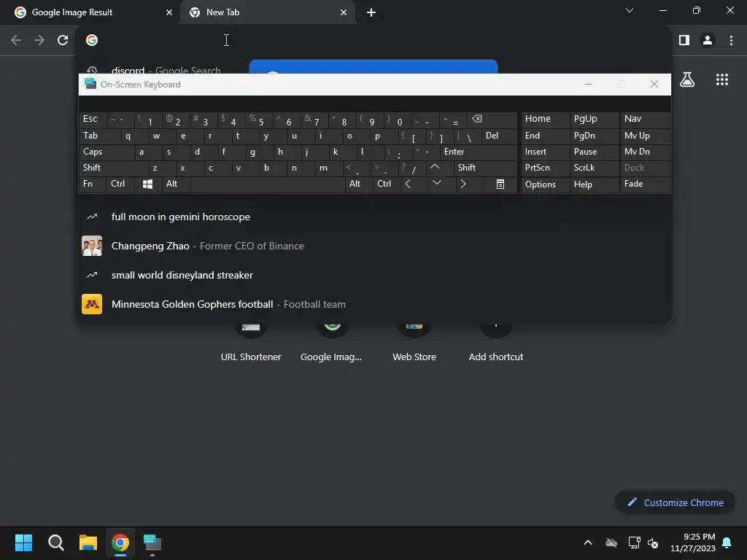This screenshot has width=747, height=560.
Task: Open Windows Start menu
Action: point(23,542)
